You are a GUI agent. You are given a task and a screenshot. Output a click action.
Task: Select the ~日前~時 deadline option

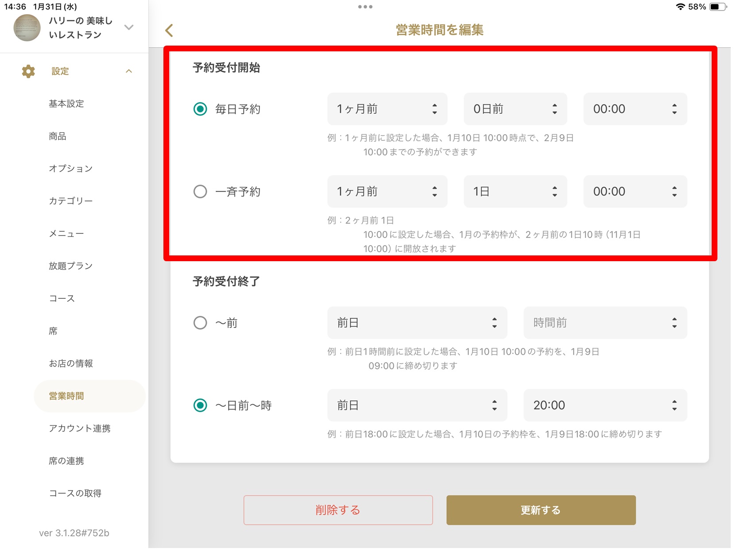point(200,405)
